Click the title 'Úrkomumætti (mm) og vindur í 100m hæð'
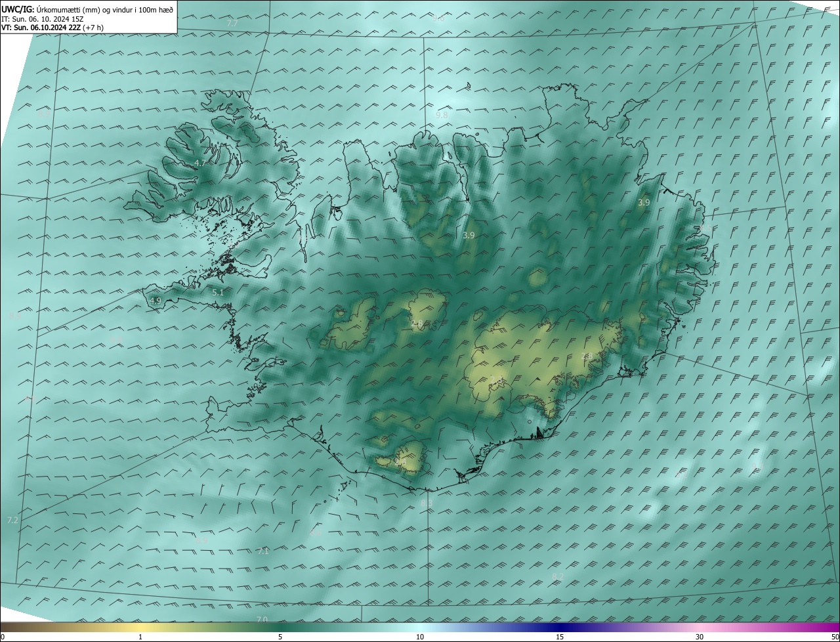Viewport: 840px width, 642px height. coord(104,10)
